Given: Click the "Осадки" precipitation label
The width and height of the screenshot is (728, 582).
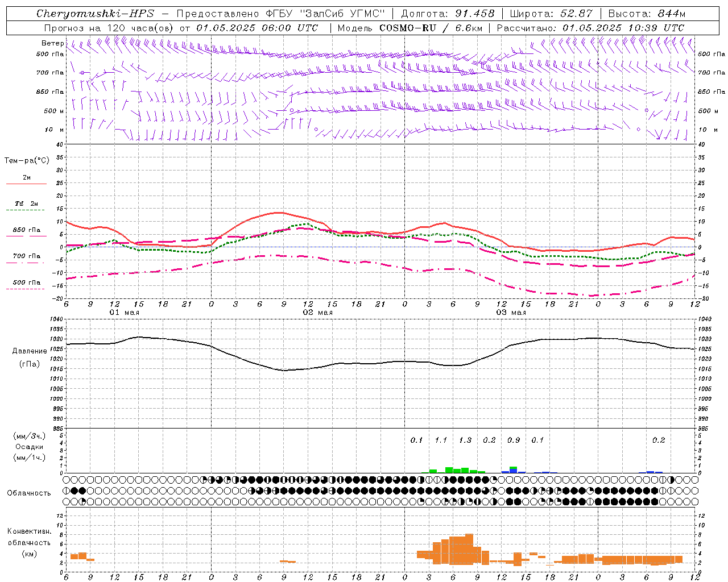Looking at the screenshot, I should pyautogui.click(x=30, y=447).
